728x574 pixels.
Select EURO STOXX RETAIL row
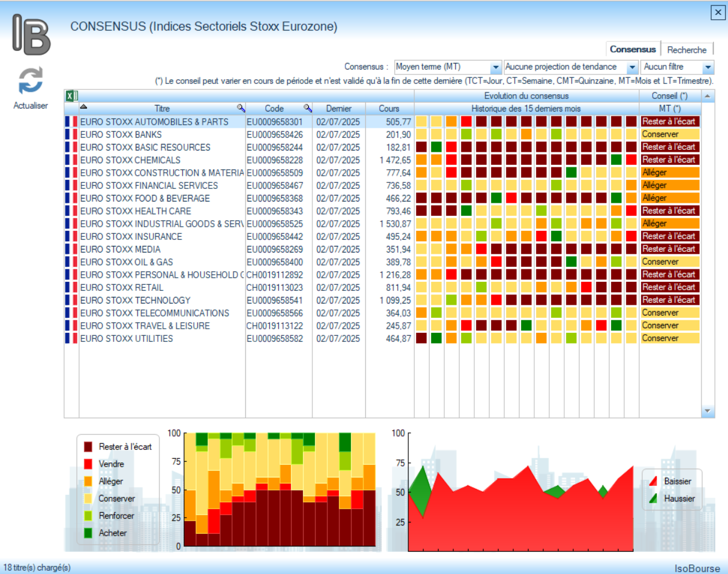coord(382,287)
